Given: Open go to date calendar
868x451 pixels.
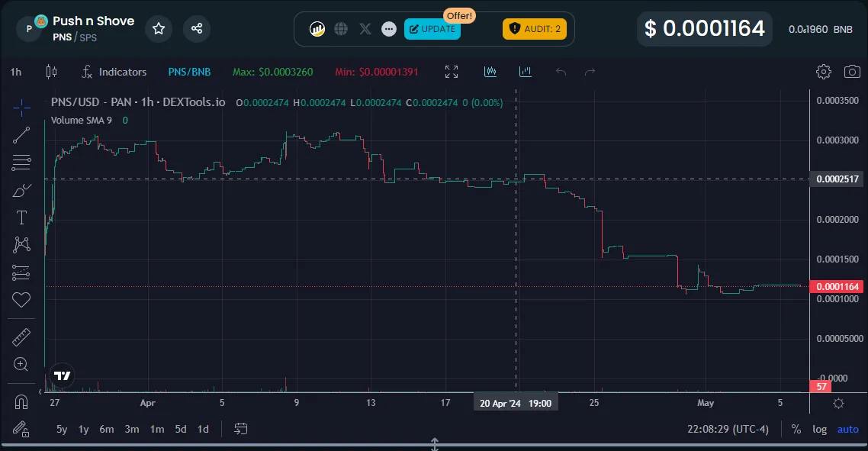Looking at the screenshot, I should (241, 429).
